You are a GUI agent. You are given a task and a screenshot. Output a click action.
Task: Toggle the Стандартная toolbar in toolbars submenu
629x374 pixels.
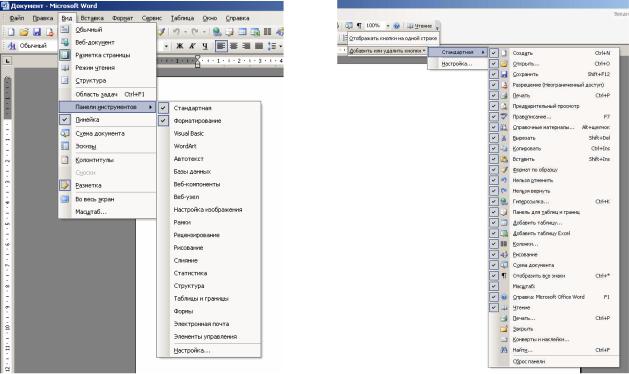click(209, 108)
